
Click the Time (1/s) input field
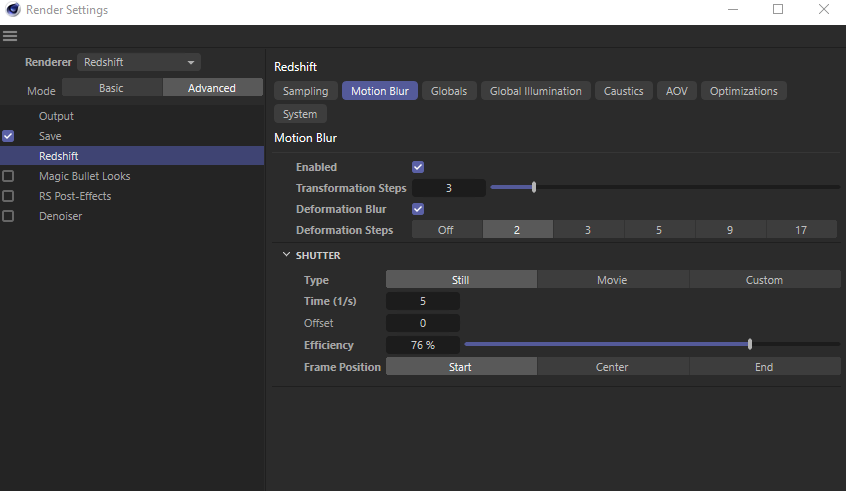[x=423, y=301]
